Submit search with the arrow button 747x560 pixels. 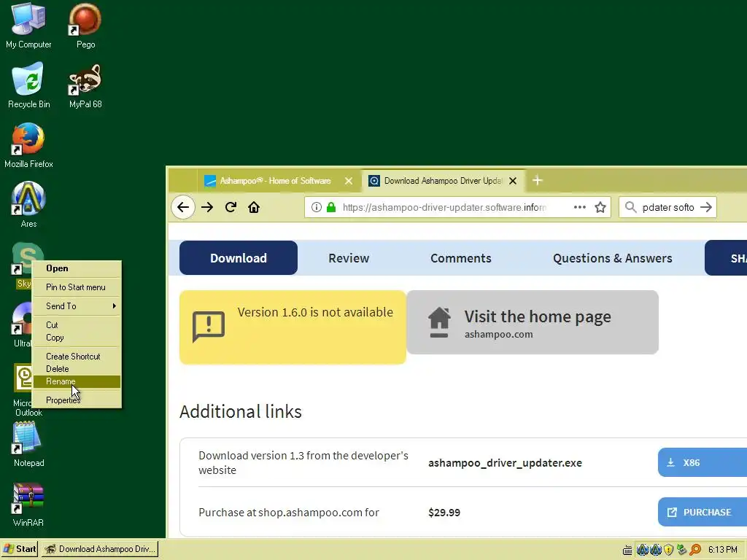click(x=706, y=207)
